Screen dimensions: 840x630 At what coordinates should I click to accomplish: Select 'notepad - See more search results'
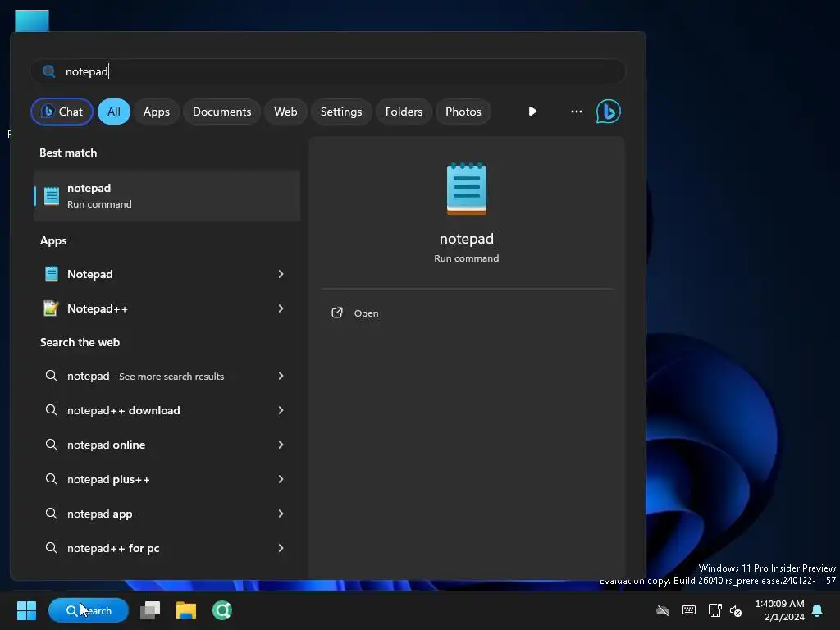coord(167,376)
